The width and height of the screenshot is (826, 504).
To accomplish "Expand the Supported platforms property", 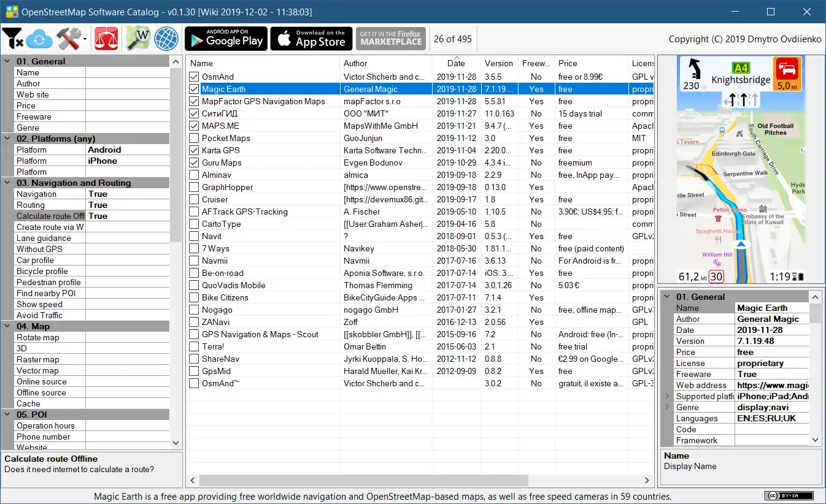I will pyautogui.click(x=667, y=396).
